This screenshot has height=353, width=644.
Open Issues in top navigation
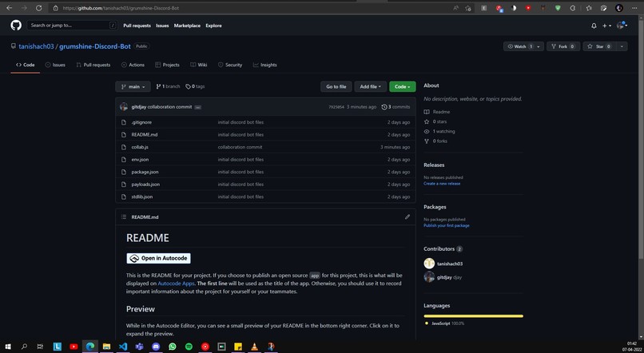coord(162,26)
